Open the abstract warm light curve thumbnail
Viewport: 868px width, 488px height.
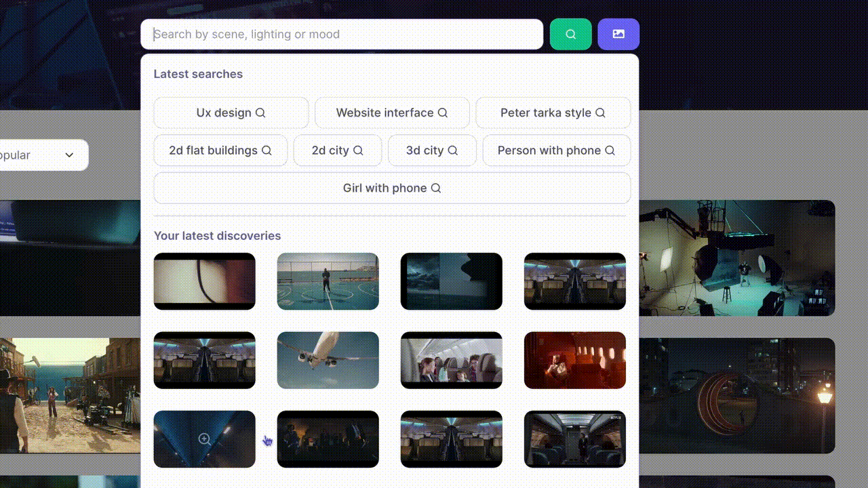tap(205, 281)
